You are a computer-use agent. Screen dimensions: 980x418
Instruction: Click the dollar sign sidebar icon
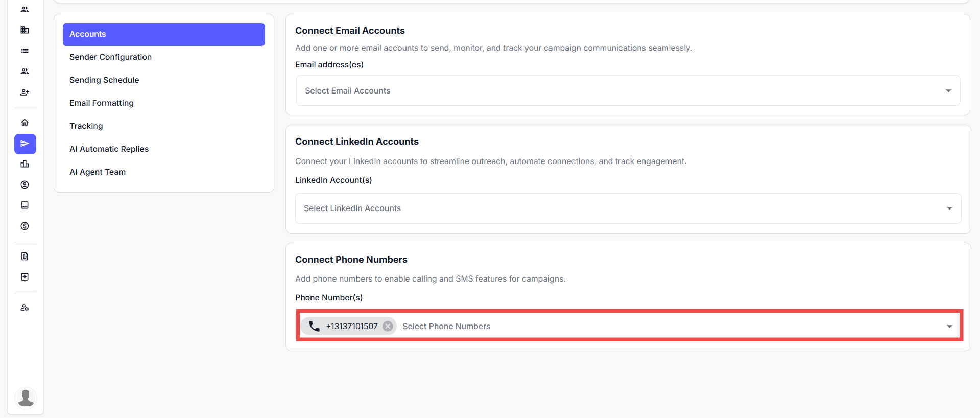(x=25, y=226)
